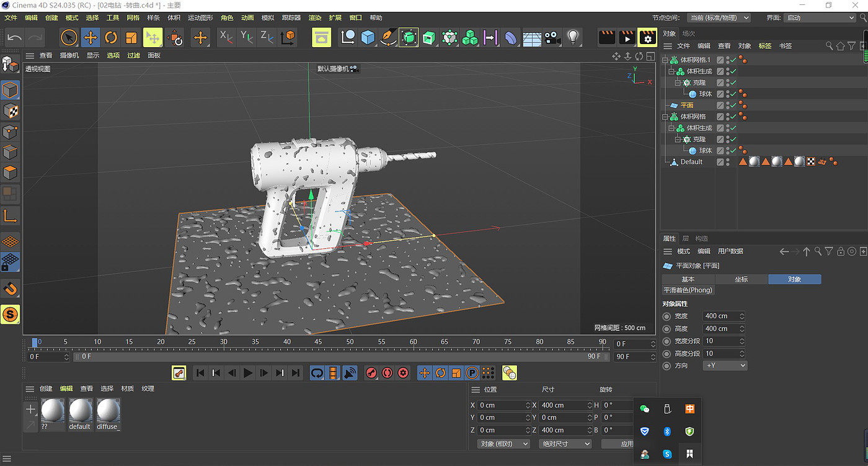868x466 pixels.
Task: Collapse the 体积网格.1 tree node
Action: [x=665, y=60]
